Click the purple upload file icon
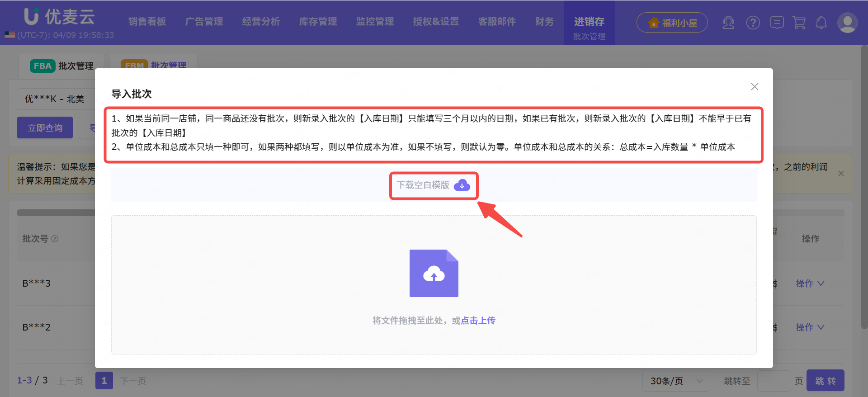Screen dimensions: 868x397 (x=434, y=273)
